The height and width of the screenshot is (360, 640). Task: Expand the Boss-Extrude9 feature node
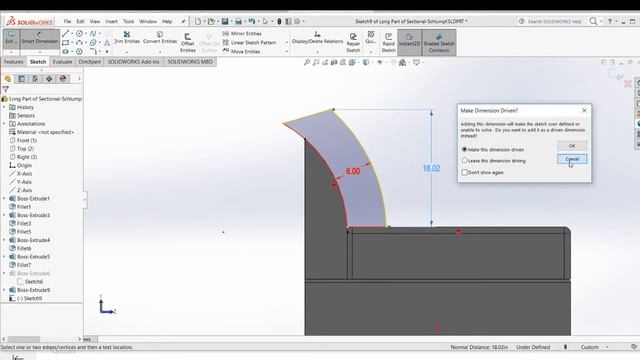[4, 290]
